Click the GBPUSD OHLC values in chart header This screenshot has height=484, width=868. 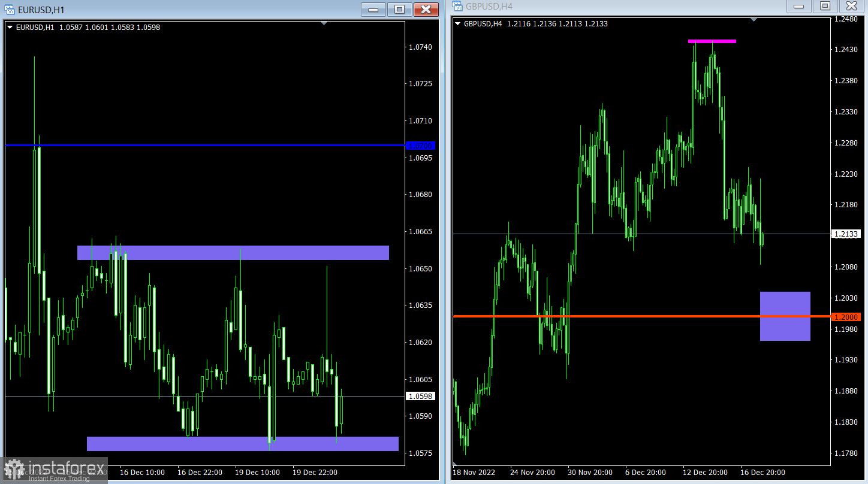[x=557, y=24]
